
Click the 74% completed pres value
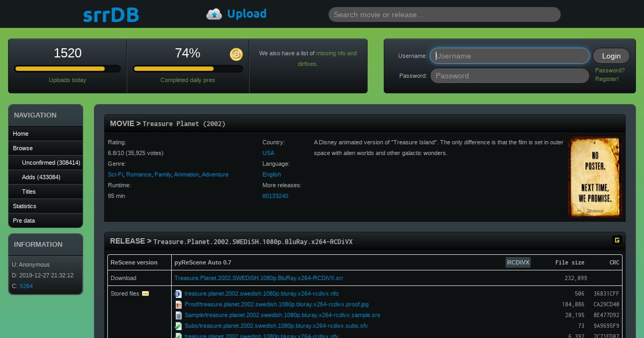point(187,53)
